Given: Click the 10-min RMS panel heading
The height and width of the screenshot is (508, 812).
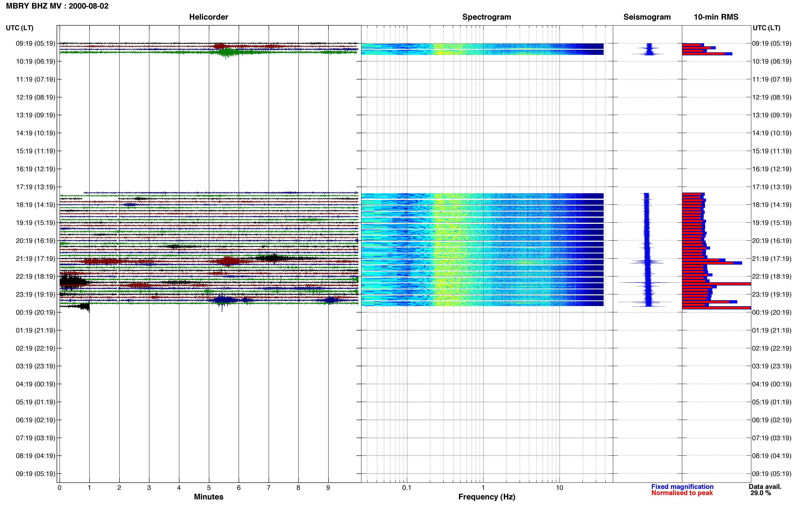Looking at the screenshot, I should tap(716, 17).
